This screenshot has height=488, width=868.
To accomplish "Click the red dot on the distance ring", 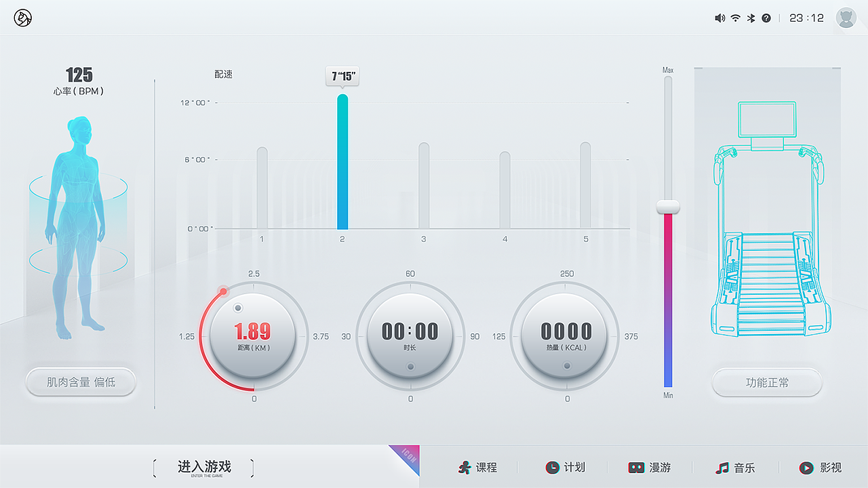I will click(x=223, y=291).
